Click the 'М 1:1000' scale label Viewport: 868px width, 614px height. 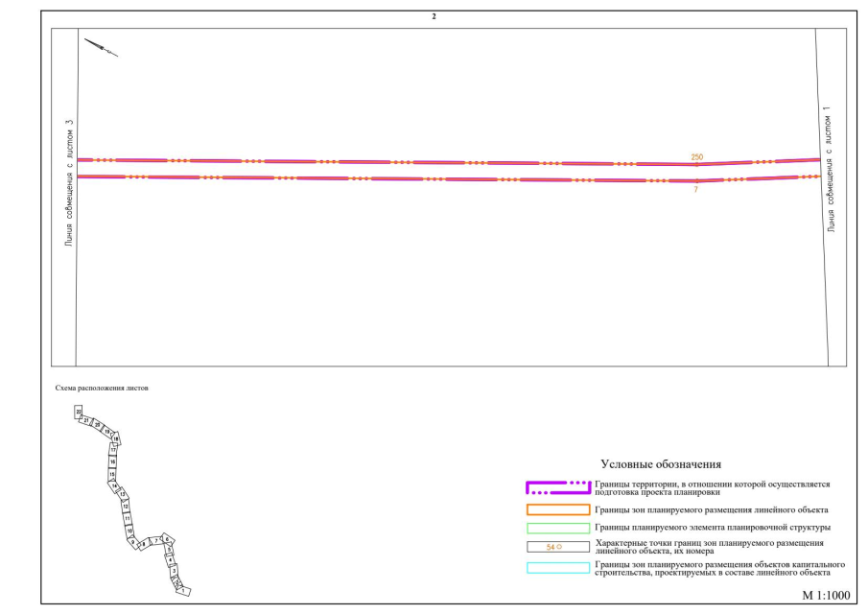tap(824, 594)
